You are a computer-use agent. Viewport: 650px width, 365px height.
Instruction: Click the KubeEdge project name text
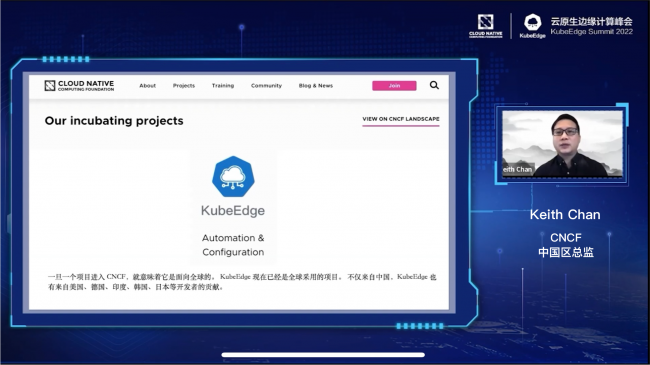click(233, 210)
